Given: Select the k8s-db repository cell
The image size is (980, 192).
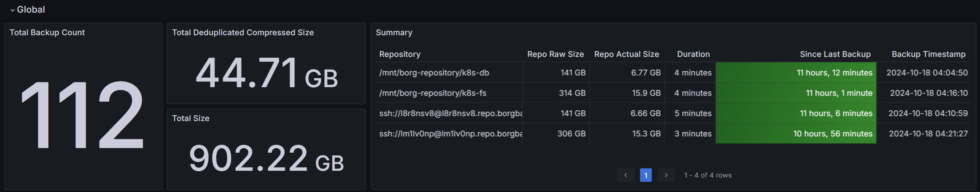Looking at the screenshot, I should click(434, 73).
